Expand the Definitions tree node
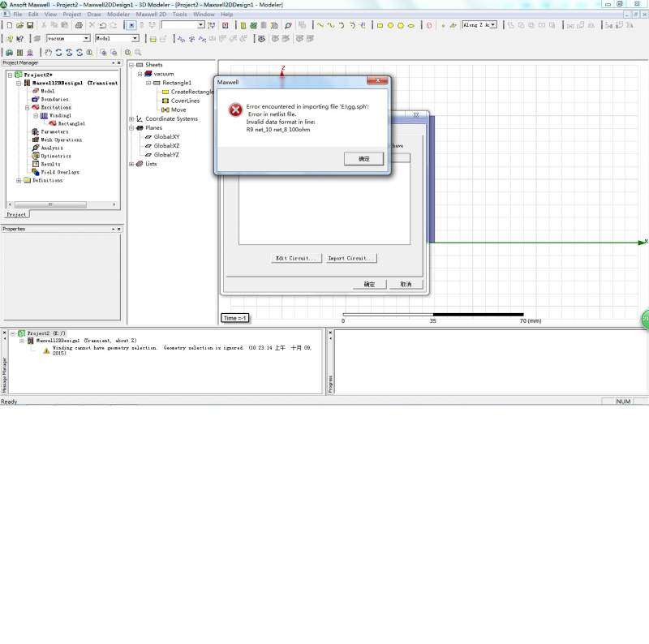The height and width of the screenshot is (644, 649). (19, 181)
